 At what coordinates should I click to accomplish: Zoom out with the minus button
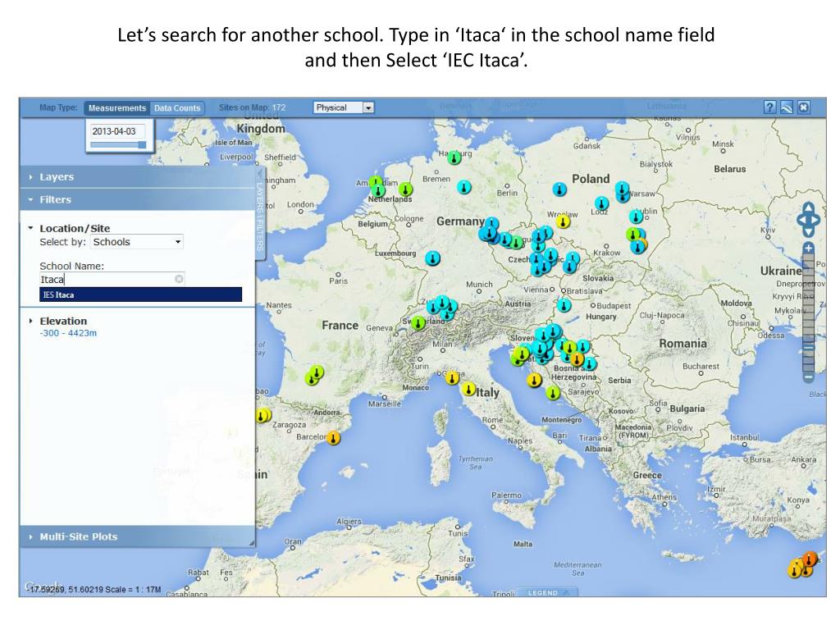click(x=808, y=377)
